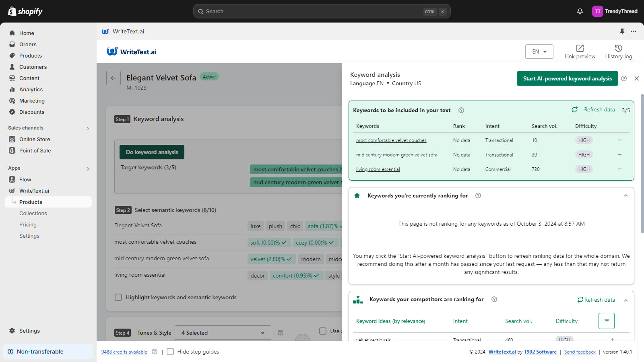
Task: Toggle the Use checkbox near Tones & Style
Action: [323, 331]
